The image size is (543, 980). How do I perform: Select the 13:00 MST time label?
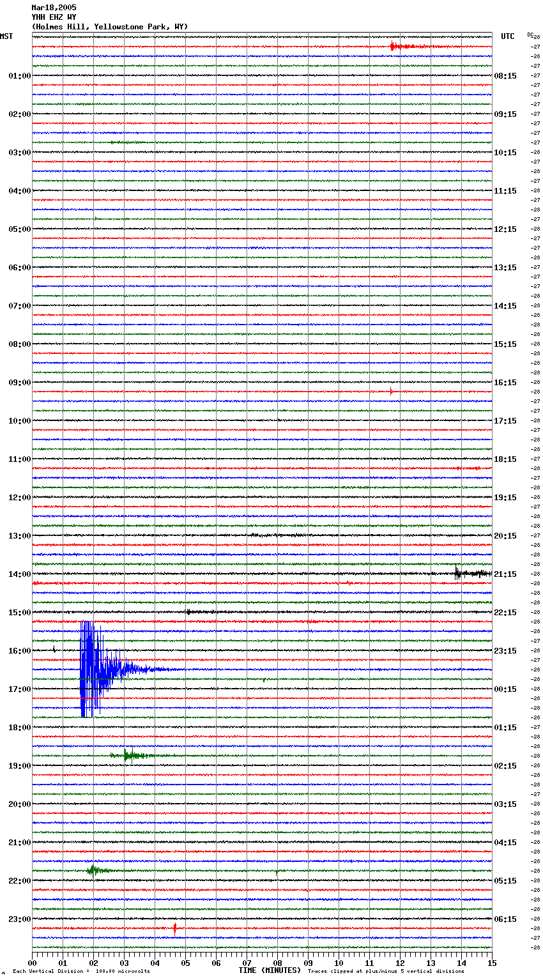(x=20, y=536)
